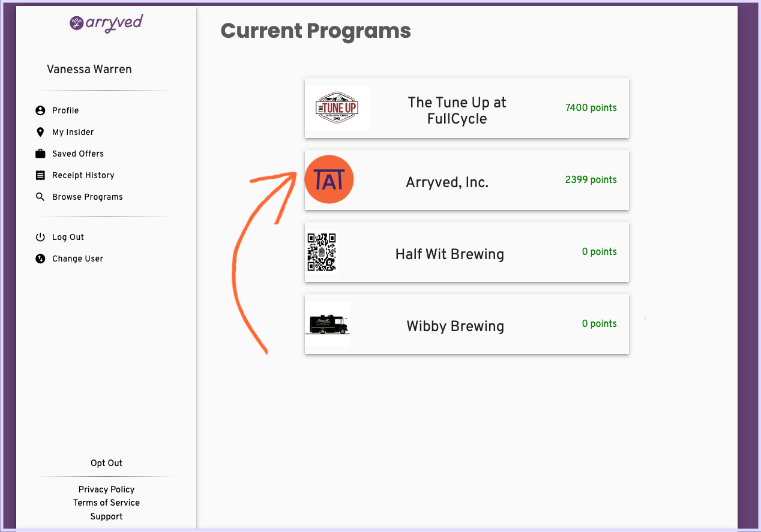Click the Profile person icon

(40, 110)
